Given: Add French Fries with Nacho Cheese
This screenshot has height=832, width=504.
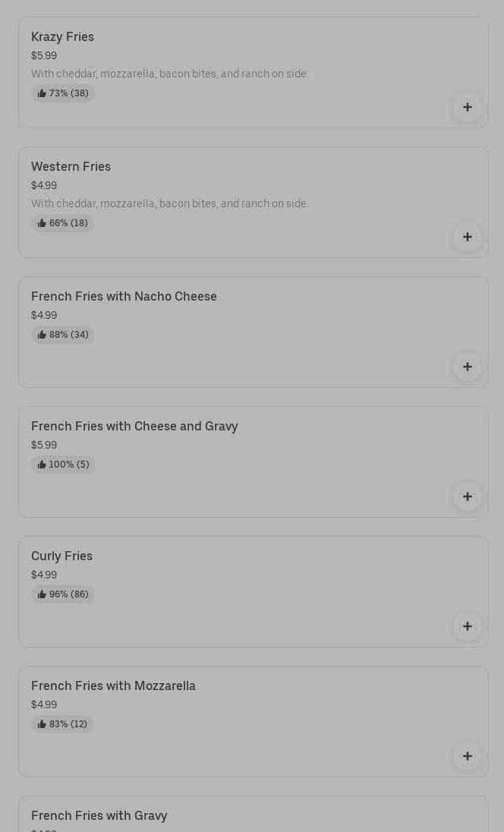Looking at the screenshot, I should pos(467,367).
